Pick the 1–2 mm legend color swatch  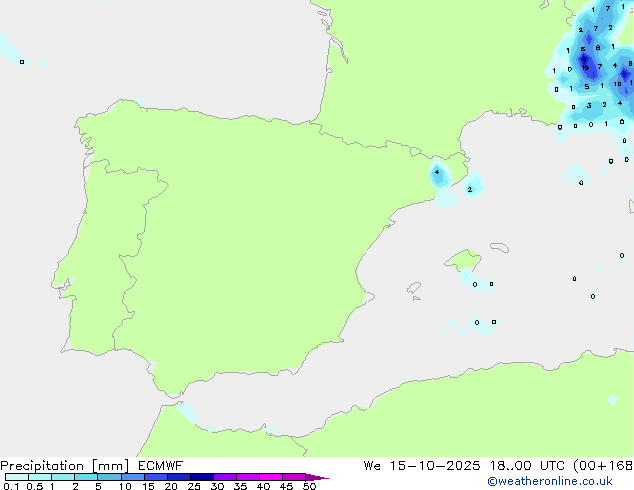pyautogui.click(x=63, y=477)
